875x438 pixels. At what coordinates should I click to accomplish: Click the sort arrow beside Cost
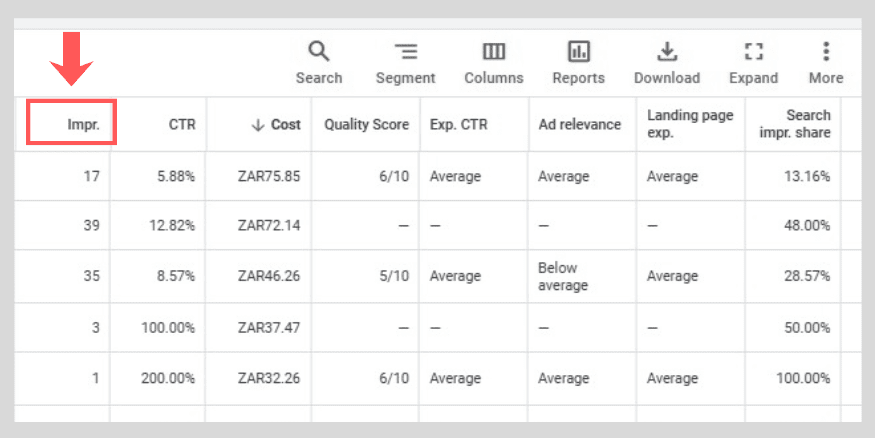click(257, 124)
